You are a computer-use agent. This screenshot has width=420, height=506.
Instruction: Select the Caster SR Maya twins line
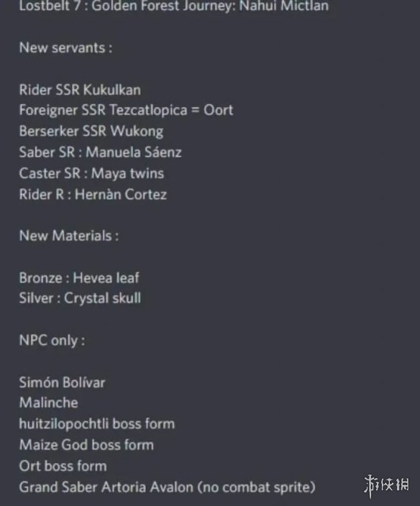tap(91, 174)
